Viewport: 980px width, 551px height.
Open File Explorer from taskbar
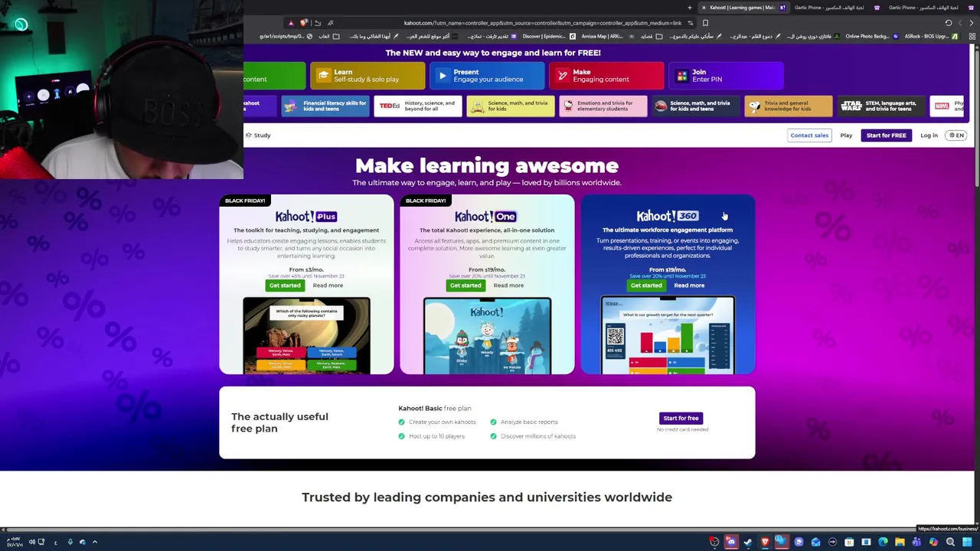pos(900,542)
